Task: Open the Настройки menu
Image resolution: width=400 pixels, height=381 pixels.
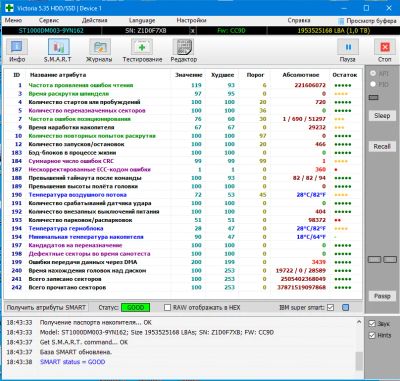Action: click(x=191, y=21)
